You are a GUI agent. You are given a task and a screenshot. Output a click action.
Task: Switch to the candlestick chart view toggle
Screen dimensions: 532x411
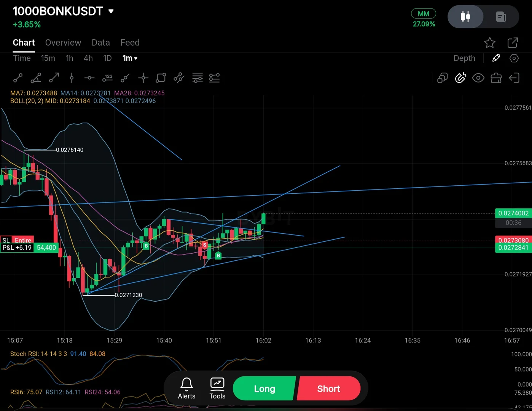465,17
